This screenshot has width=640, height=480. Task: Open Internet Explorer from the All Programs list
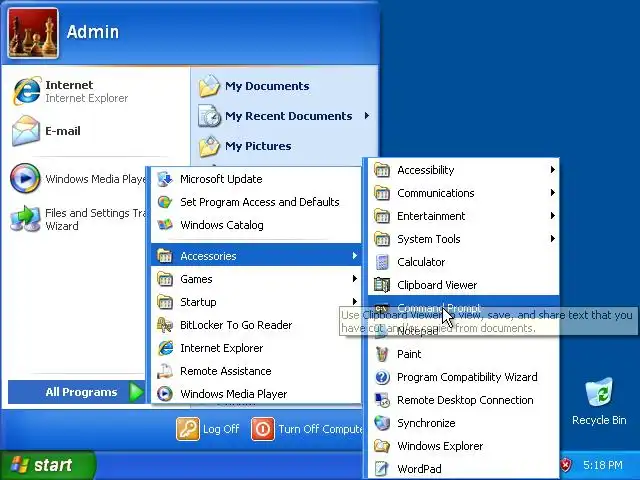click(256, 348)
